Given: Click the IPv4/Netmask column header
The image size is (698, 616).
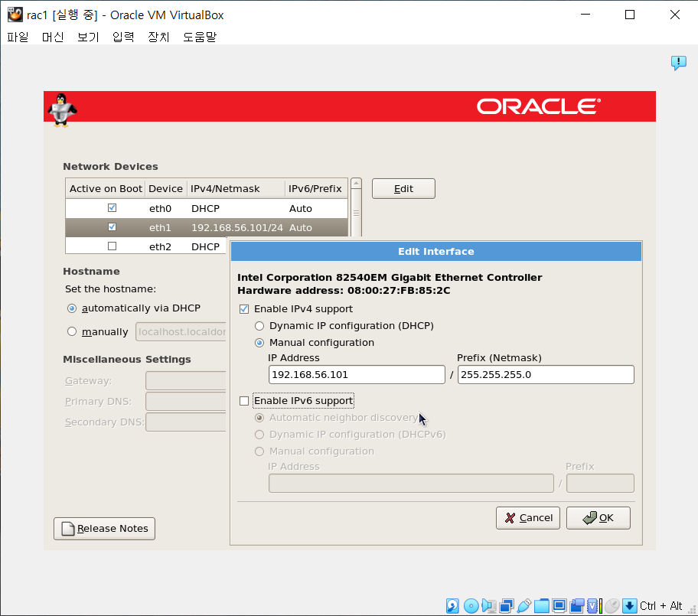Looking at the screenshot, I should coord(236,189).
